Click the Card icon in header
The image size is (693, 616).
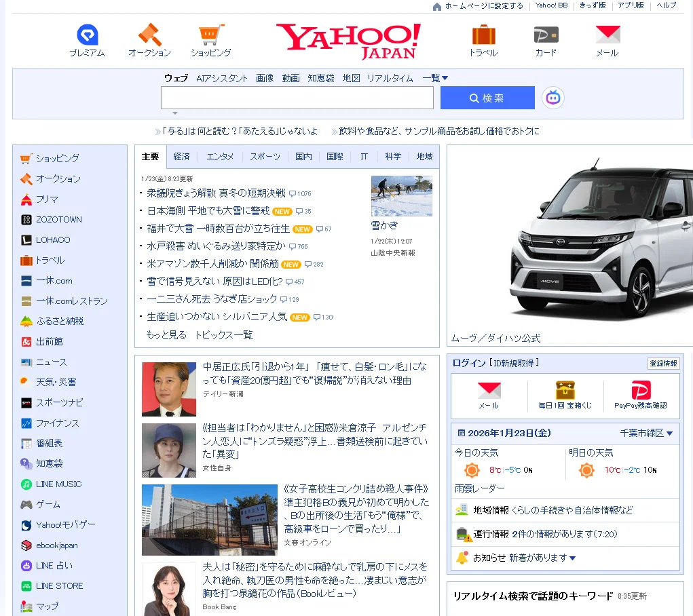point(546,35)
